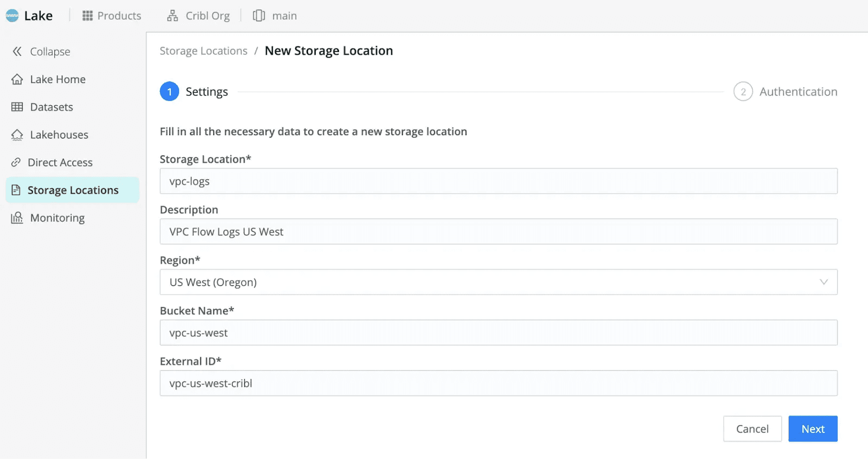Click the main branch icon
The width and height of the screenshot is (868, 459).
click(259, 16)
